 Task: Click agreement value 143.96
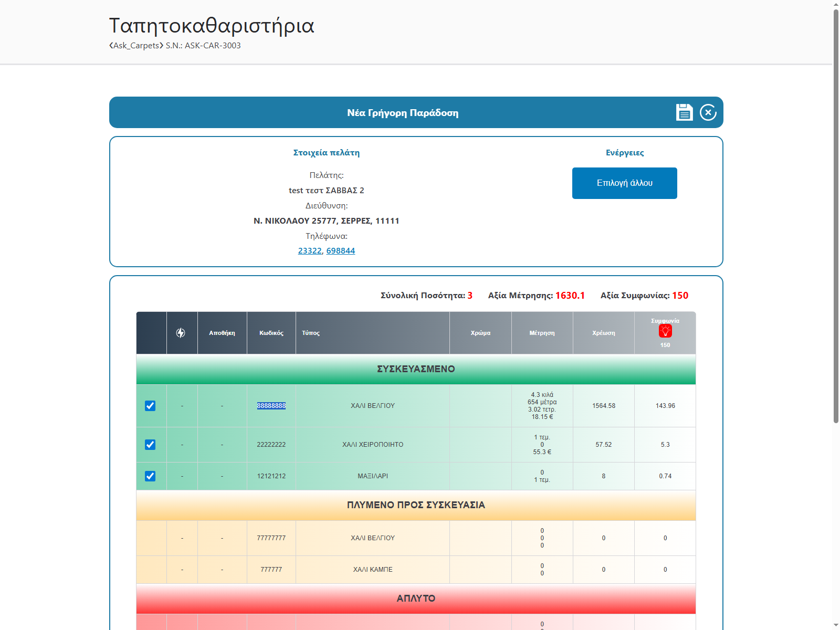pyautogui.click(x=665, y=406)
